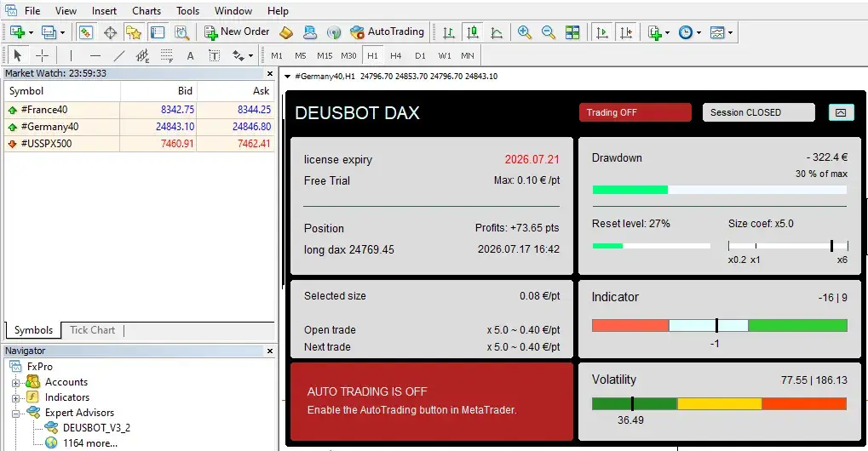Select the H4 timeframe button
The height and width of the screenshot is (451, 868).
pyautogui.click(x=396, y=56)
